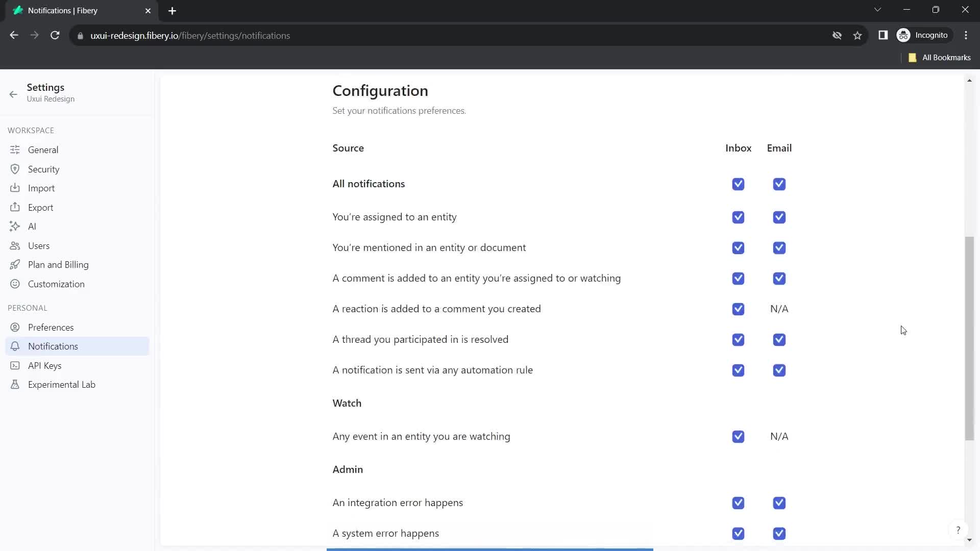Open the tab search dropdown arrow
Viewport: 980px width, 551px height.
coord(877,10)
